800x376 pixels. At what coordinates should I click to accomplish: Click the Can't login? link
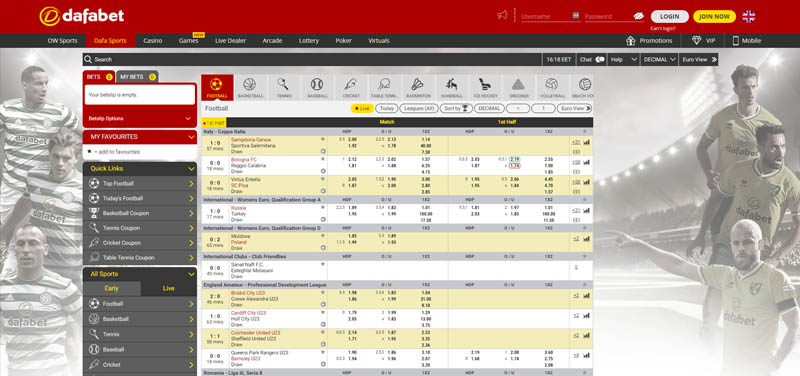[x=663, y=29]
